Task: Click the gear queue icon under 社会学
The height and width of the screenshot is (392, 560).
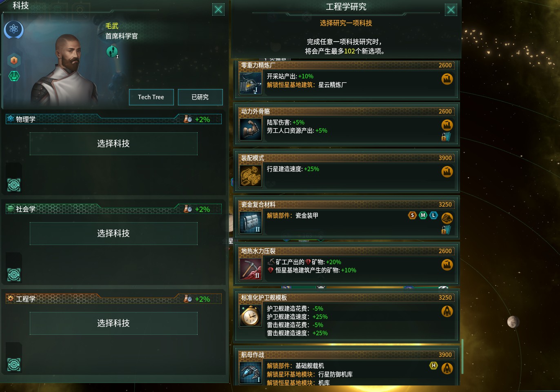Action: [x=14, y=275]
